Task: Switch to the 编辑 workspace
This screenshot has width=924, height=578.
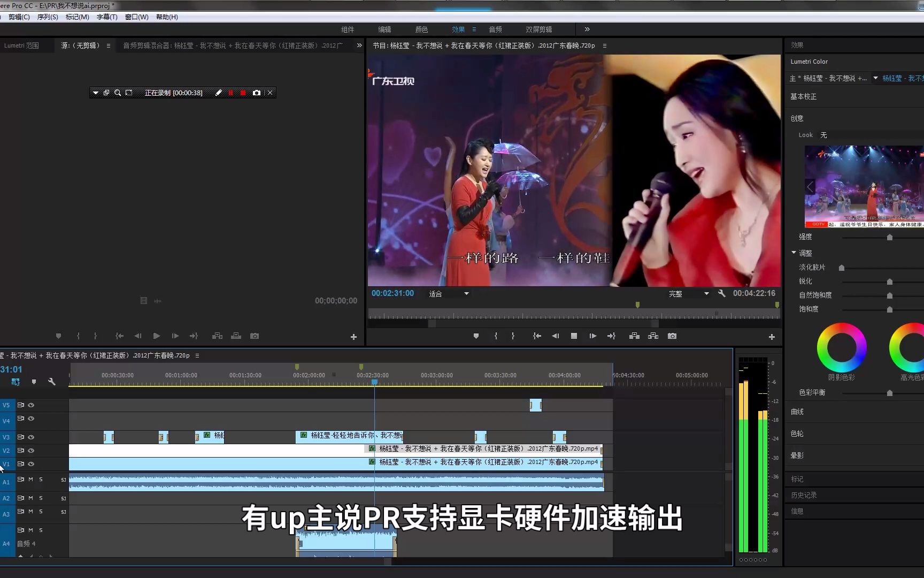Action: (384, 29)
